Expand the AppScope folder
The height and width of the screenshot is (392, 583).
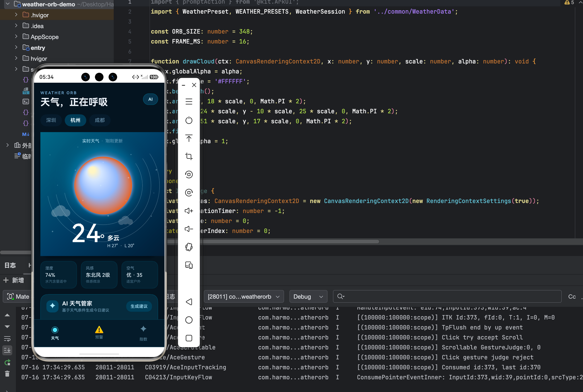point(16,36)
